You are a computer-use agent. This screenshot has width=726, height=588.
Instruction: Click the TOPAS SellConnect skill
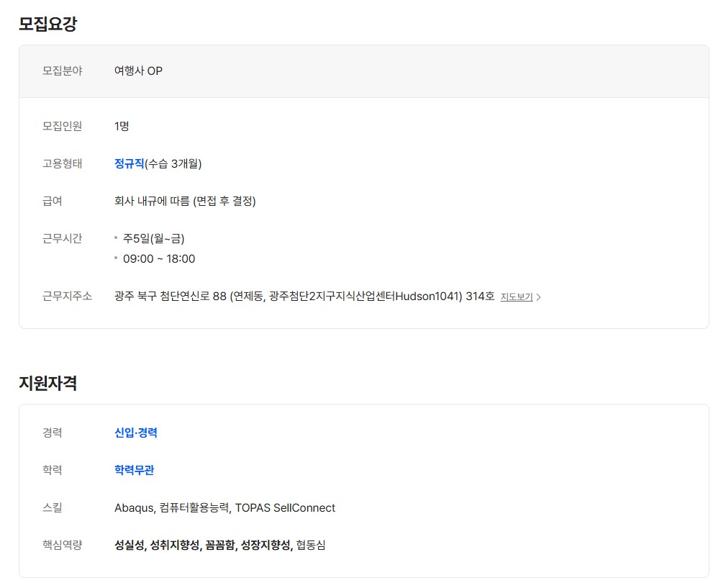[285, 507]
